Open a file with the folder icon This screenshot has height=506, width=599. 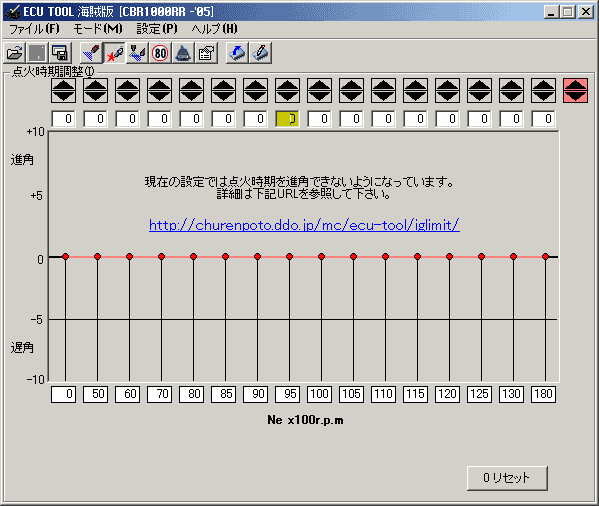pyautogui.click(x=15, y=53)
